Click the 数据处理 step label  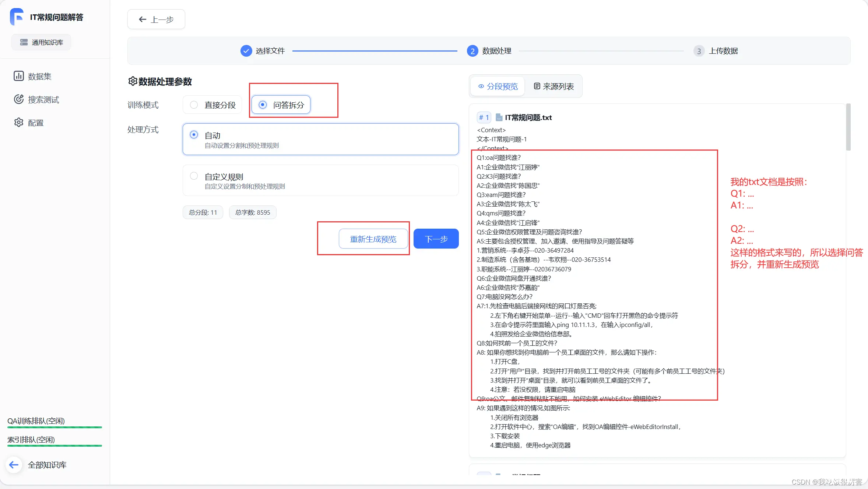click(497, 51)
